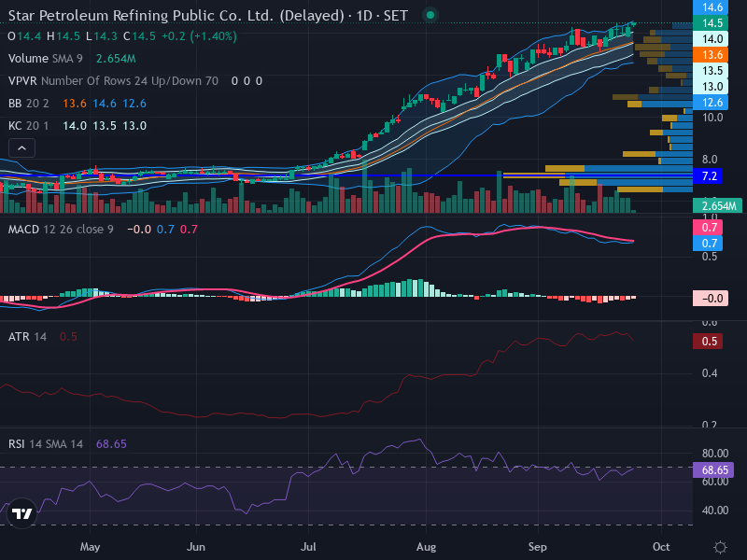Click the purple 68.65 RSI value label
The width and height of the screenshot is (747, 560).
[x=713, y=470]
